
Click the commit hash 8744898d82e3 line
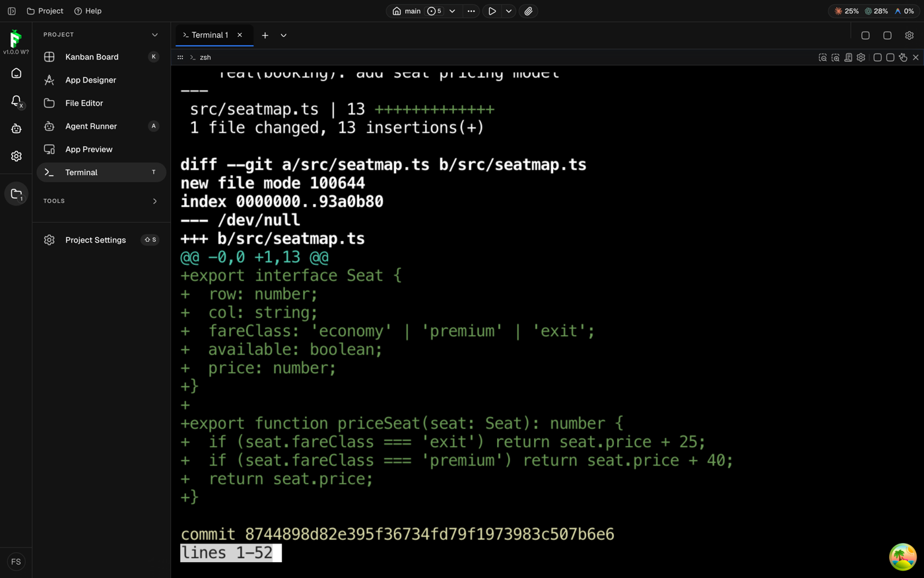coord(397,534)
